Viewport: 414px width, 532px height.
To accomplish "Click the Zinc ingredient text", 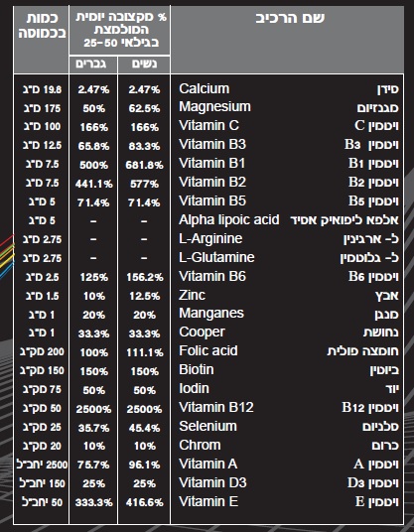I will click(192, 295).
